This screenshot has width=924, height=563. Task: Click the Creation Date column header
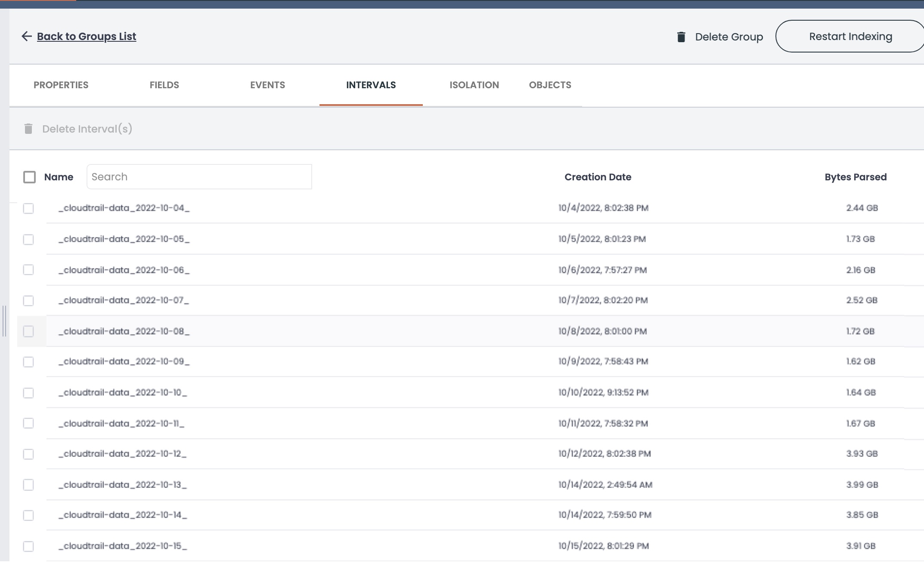click(598, 177)
